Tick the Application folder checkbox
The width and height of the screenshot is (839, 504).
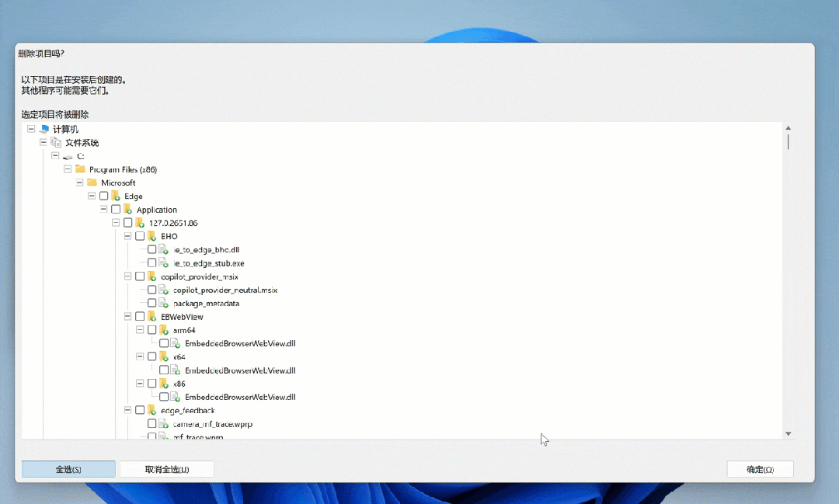(116, 210)
